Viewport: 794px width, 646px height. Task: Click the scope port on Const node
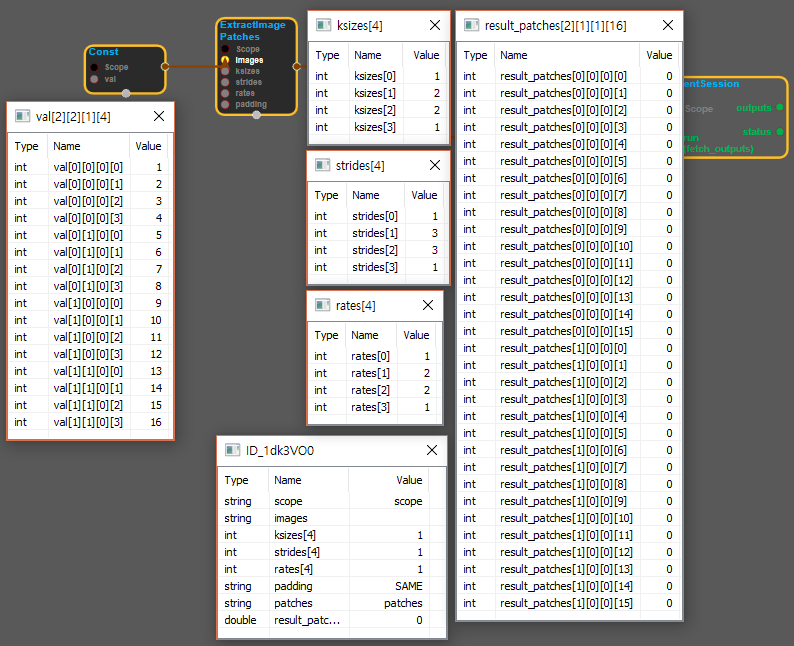(95, 67)
